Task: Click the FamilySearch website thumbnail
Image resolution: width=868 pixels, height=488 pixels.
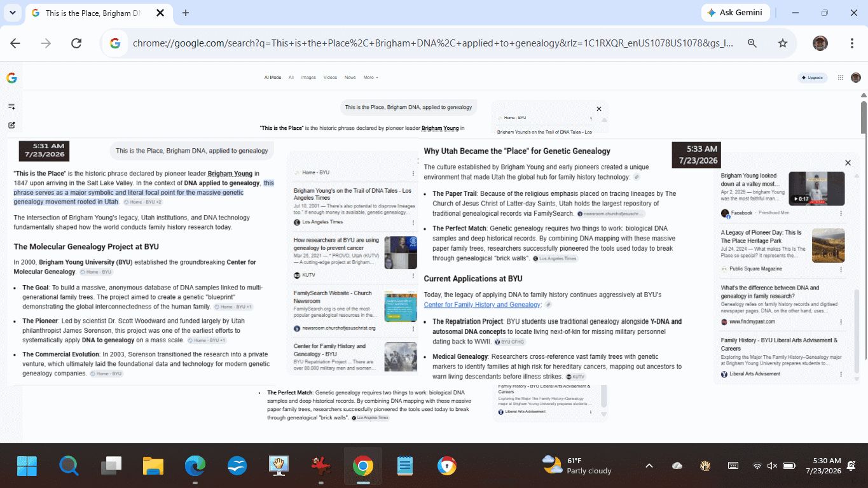Action: [401, 306]
